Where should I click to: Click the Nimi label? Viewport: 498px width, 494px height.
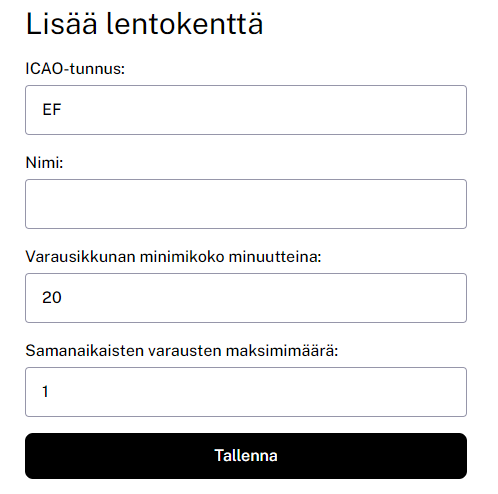(x=44, y=163)
